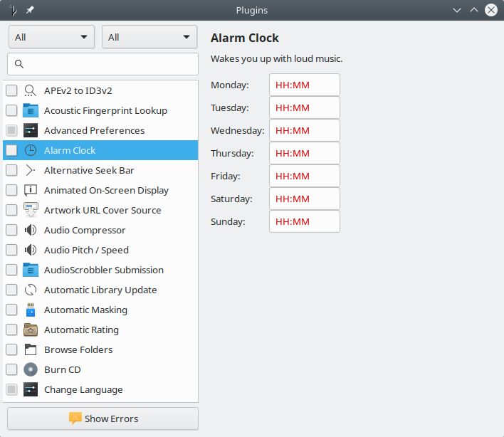Click the Animated On-Screen Display info icon
Viewport: 504px width, 437px height.
point(31,190)
